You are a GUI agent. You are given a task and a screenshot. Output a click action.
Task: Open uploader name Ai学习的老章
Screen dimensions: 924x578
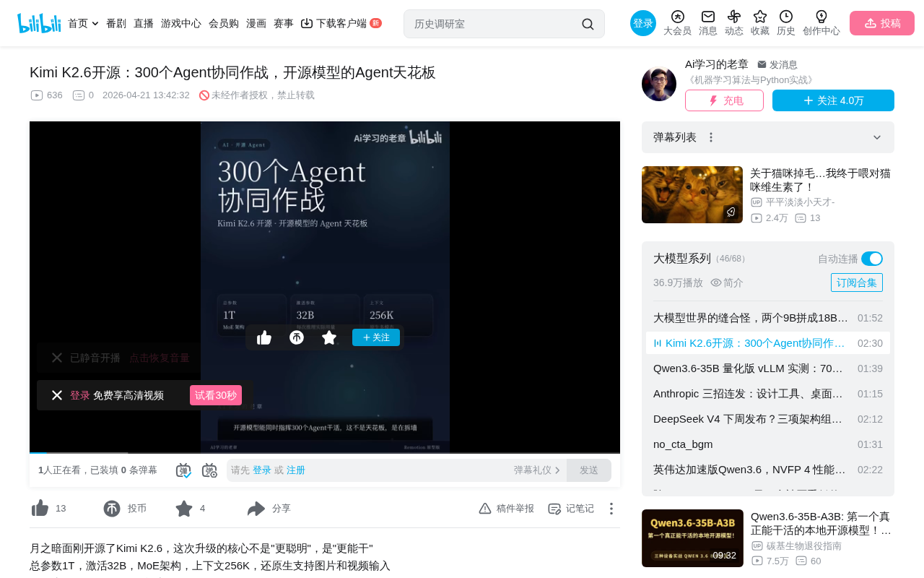717,64
